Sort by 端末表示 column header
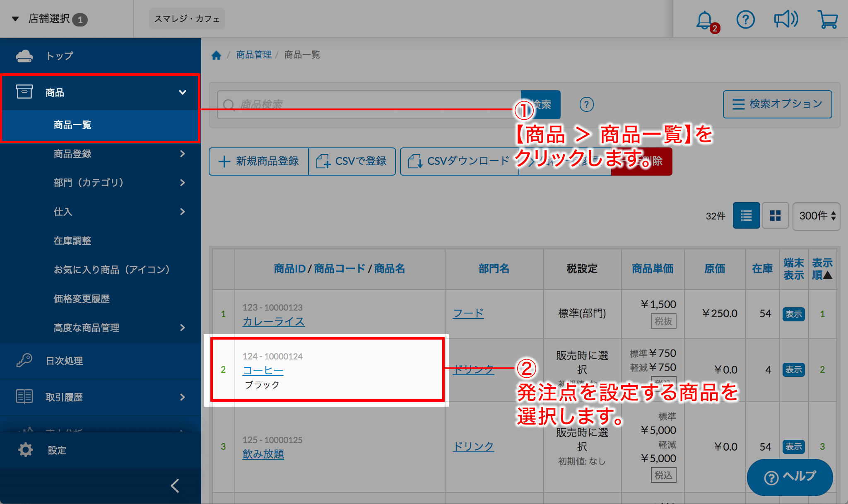The height and width of the screenshot is (504, 848). 794,269
